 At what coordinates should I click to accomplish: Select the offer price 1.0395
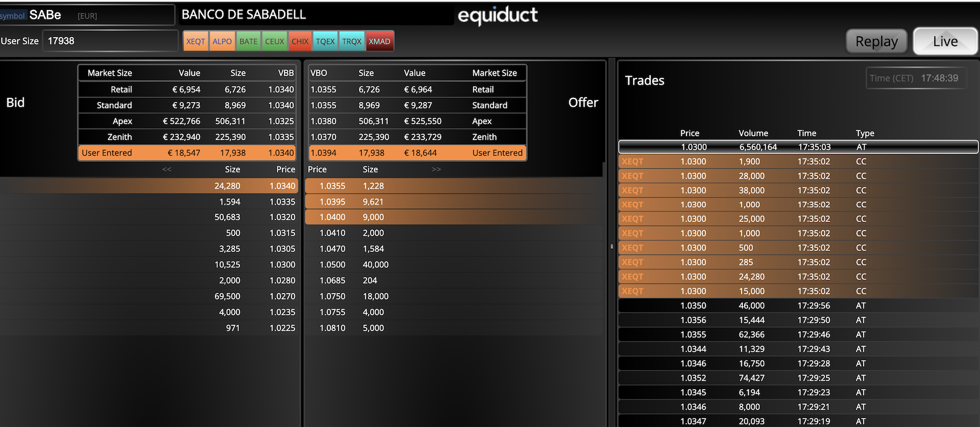pyautogui.click(x=332, y=202)
